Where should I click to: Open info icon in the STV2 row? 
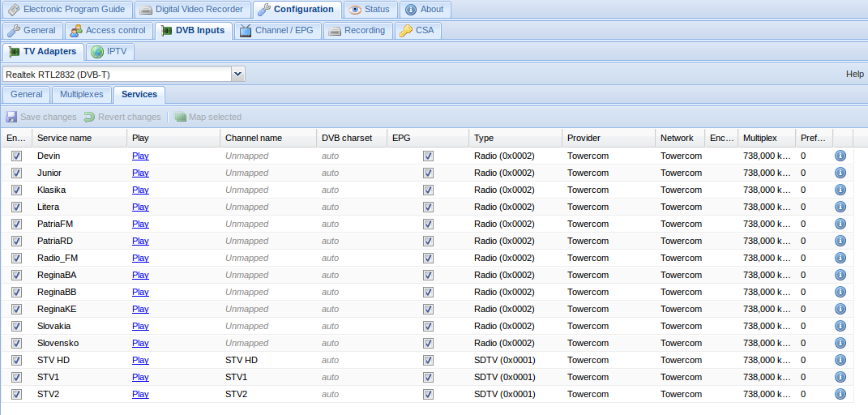tap(840, 394)
